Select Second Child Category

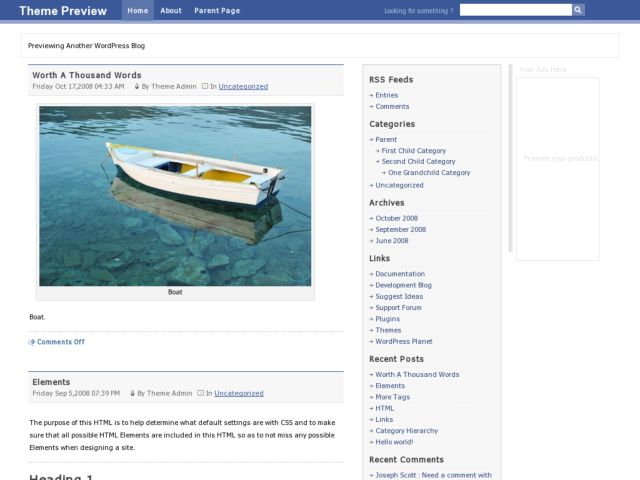point(418,162)
